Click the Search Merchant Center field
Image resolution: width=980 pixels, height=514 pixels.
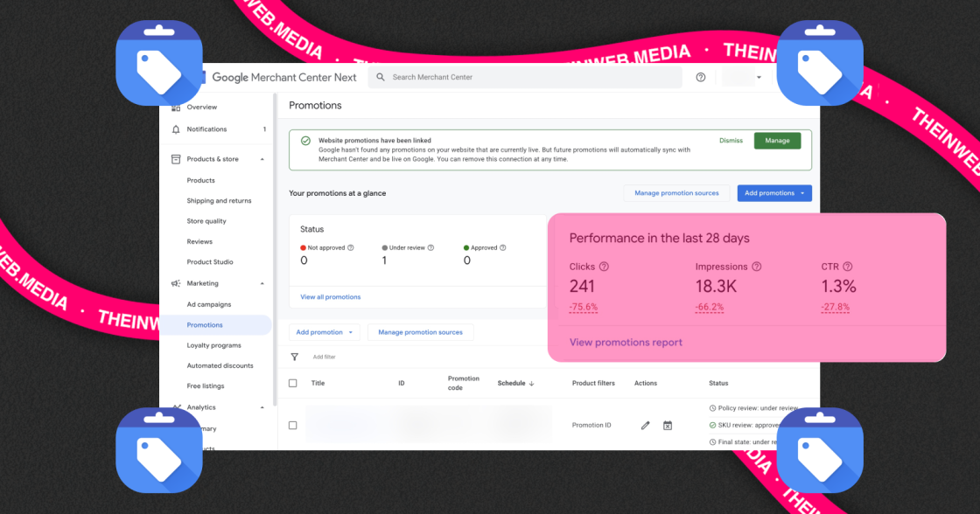(x=525, y=77)
